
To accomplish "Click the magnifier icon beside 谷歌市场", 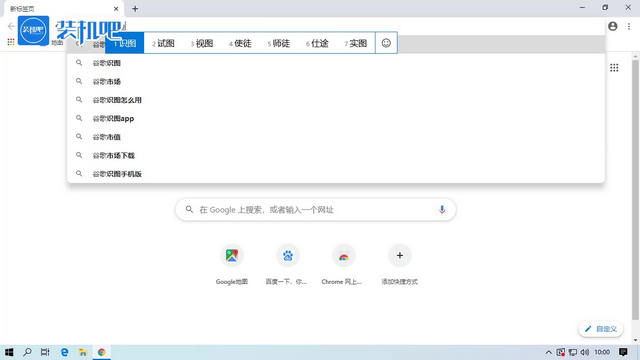I will pos(79,81).
